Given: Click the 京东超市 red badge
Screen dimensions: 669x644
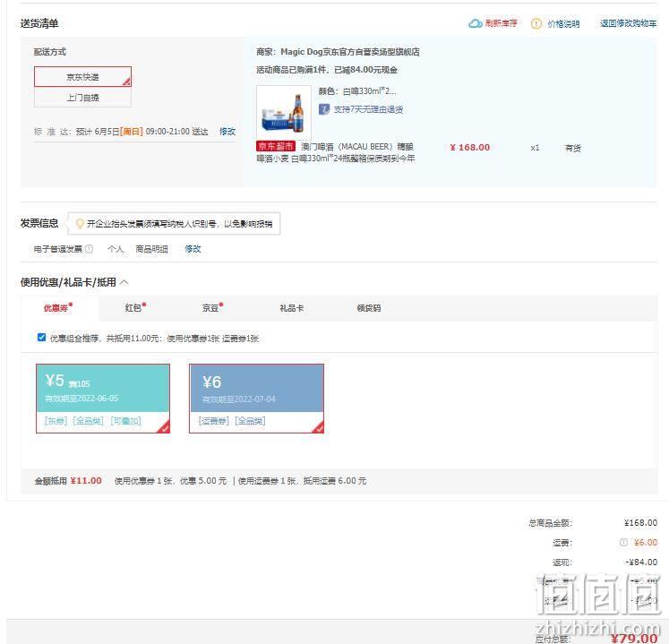Looking at the screenshot, I should [276, 146].
